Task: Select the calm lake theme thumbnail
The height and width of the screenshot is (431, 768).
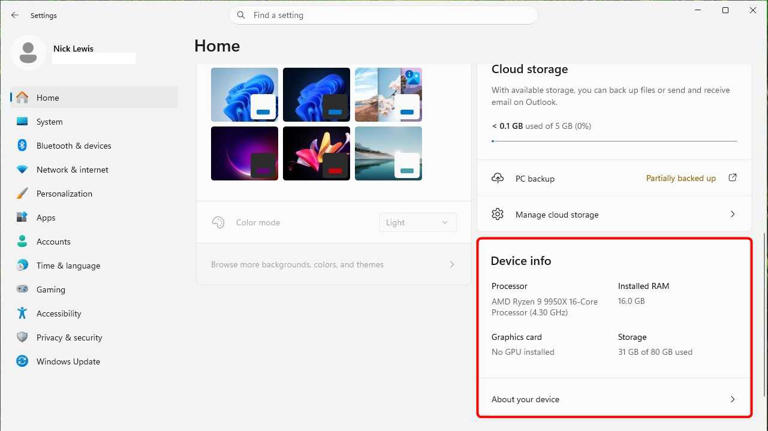Action: tap(388, 153)
